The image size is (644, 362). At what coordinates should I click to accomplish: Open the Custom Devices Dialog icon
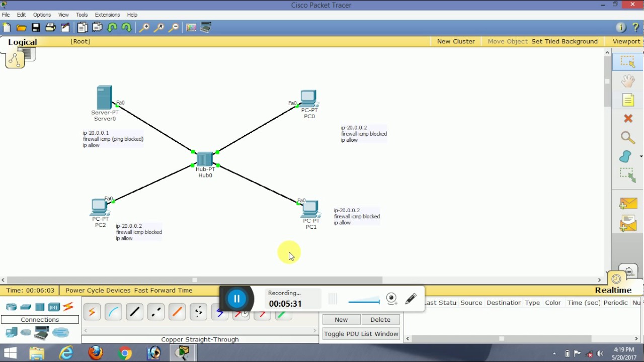pyautogui.click(x=206, y=28)
